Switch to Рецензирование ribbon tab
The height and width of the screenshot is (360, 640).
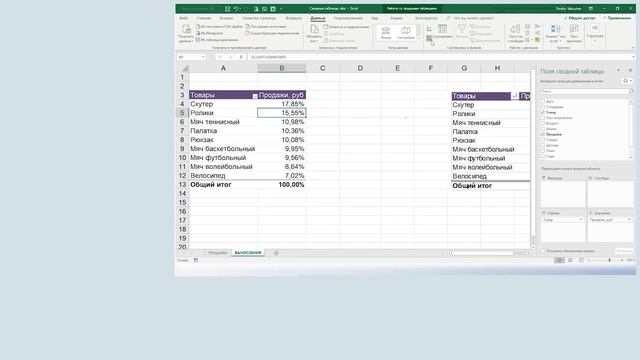pyautogui.click(x=348, y=18)
